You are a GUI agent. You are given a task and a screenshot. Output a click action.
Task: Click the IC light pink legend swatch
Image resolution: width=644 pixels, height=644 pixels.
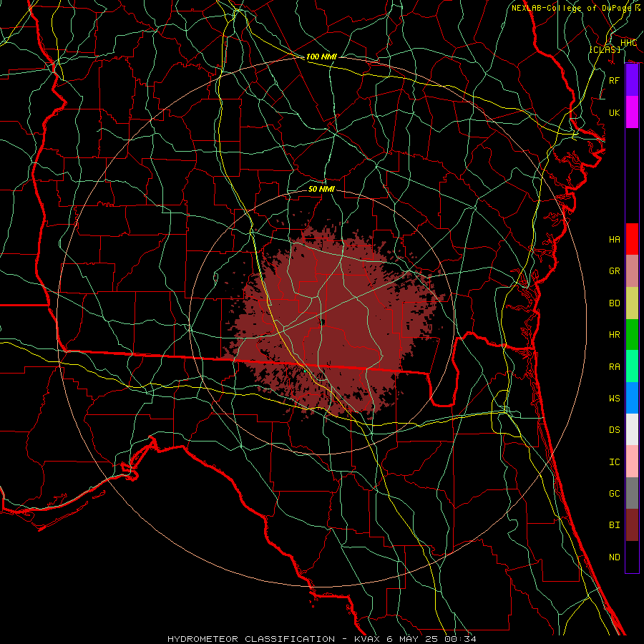tap(632, 462)
